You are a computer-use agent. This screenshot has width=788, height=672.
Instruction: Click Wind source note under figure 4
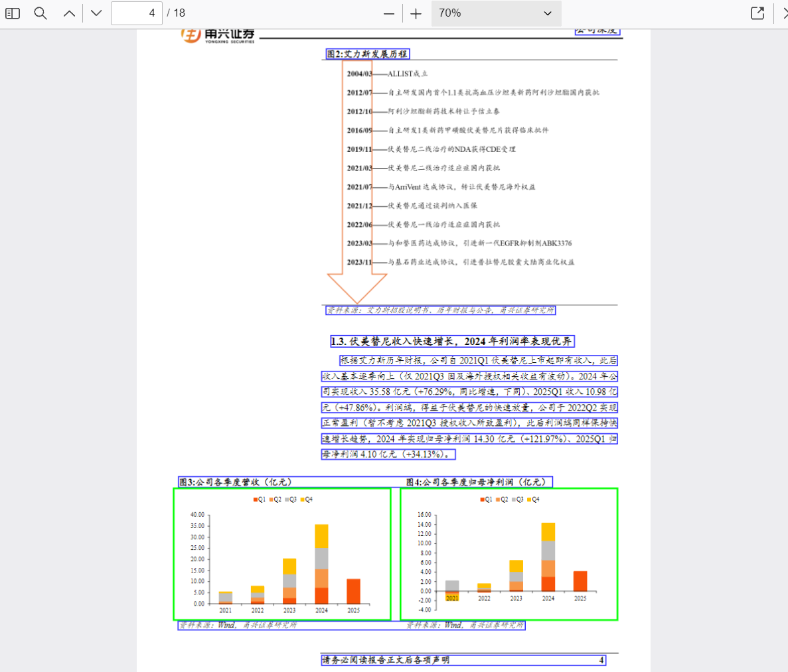465,626
